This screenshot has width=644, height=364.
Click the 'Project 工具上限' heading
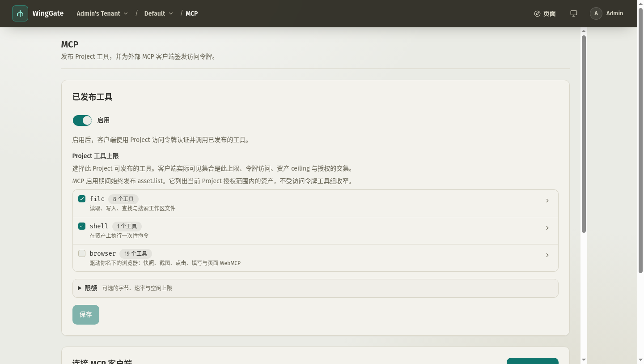[96, 156]
